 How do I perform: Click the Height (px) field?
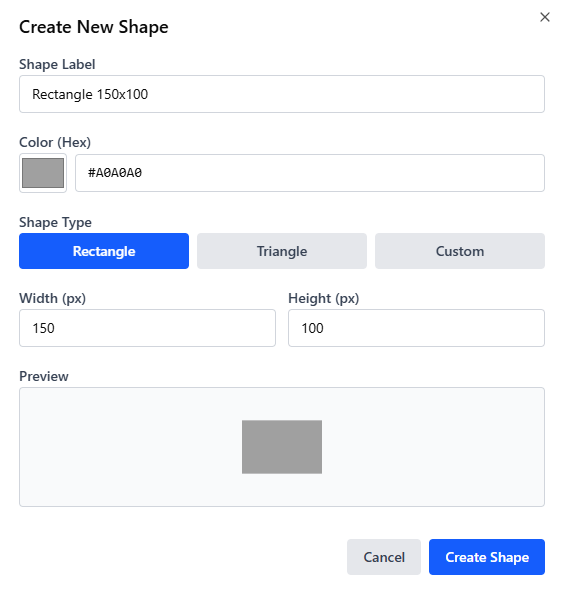416,328
